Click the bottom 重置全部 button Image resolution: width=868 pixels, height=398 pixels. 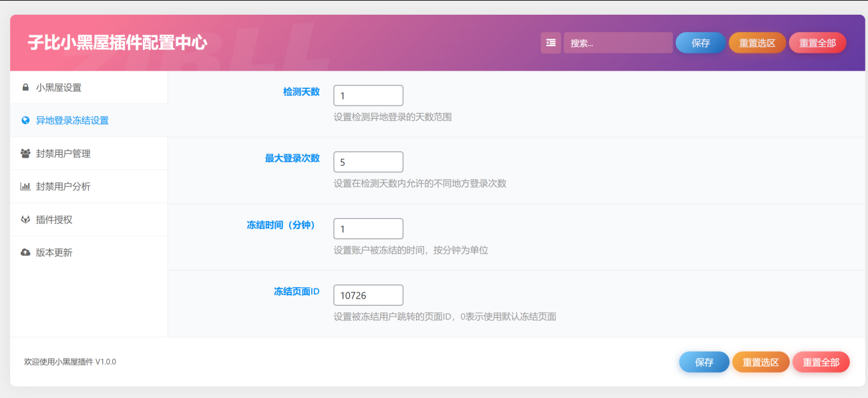click(x=821, y=362)
